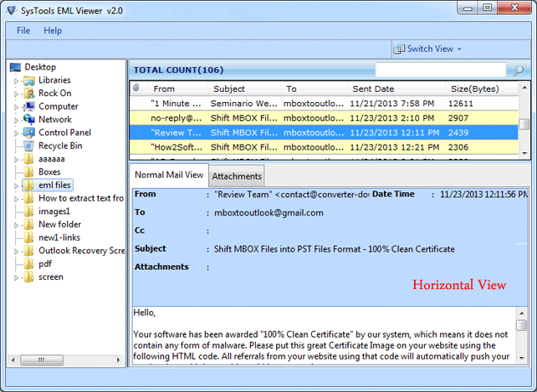Expand the Computer tree node
The width and height of the screenshot is (537, 392).
[x=16, y=107]
